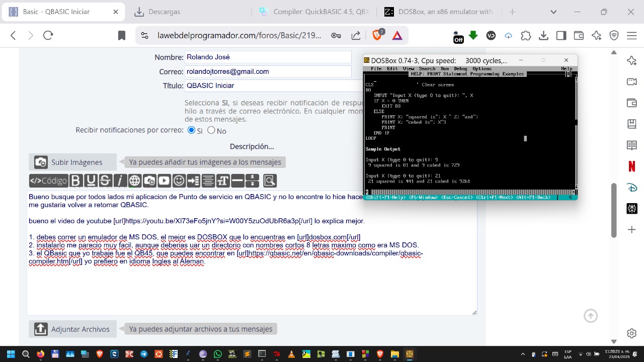The image size is (644, 362).
Task: Center-align text in editor toolbar
Action: (208, 180)
